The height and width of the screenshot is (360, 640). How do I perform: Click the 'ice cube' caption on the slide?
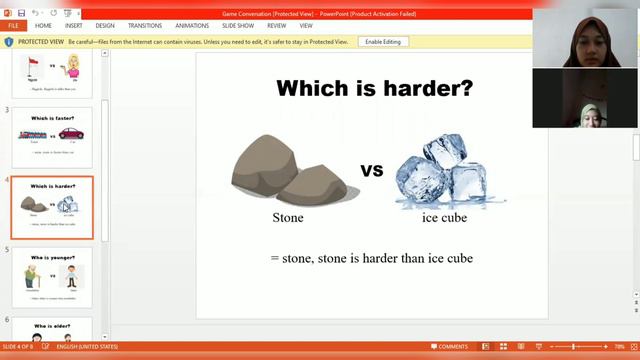point(444,218)
